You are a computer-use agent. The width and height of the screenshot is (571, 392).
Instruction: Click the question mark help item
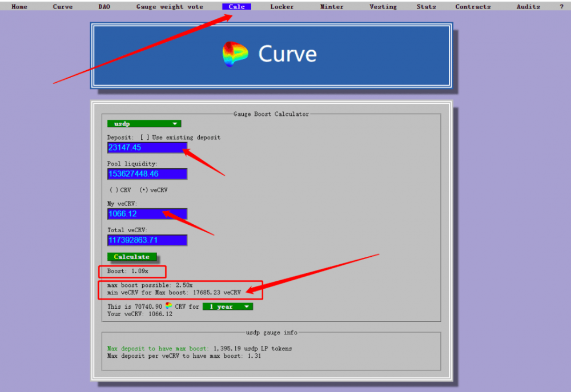click(561, 6)
